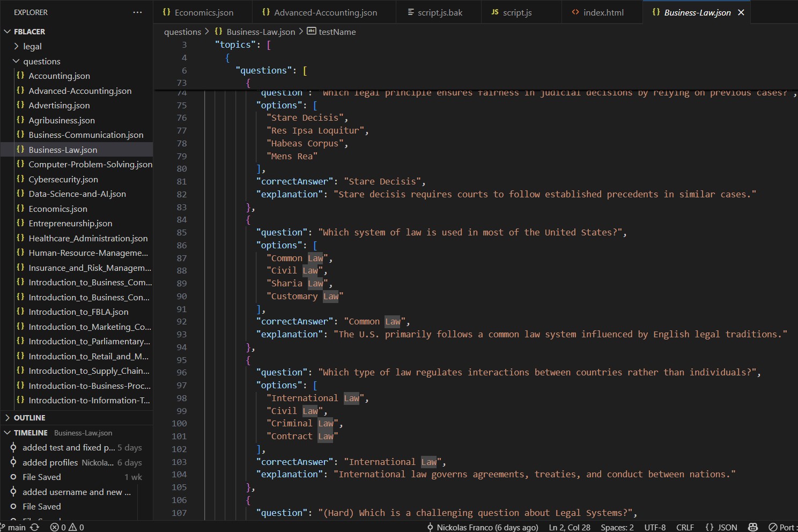Click the CRLF line ending selector
798x532 pixels.
[x=685, y=527]
